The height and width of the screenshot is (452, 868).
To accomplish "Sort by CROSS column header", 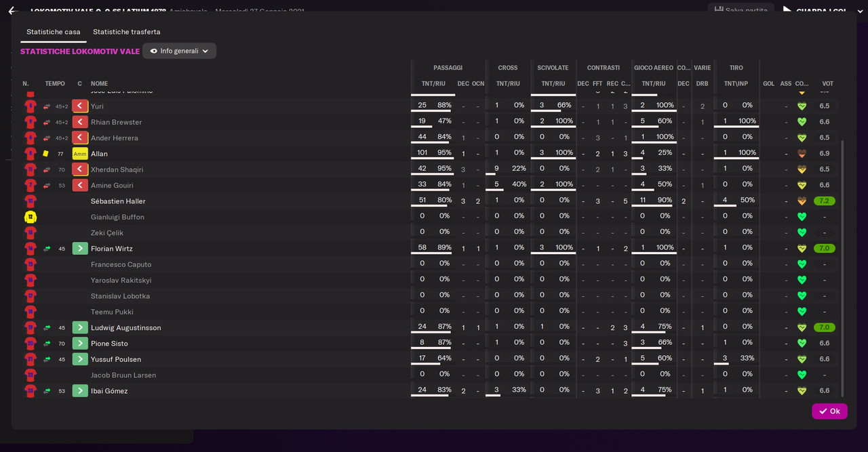I will (507, 68).
